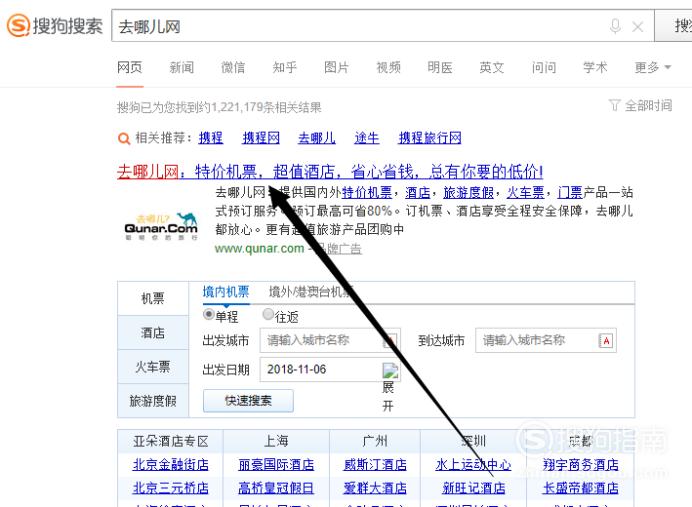Switch to the 图片 tab

[336, 68]
